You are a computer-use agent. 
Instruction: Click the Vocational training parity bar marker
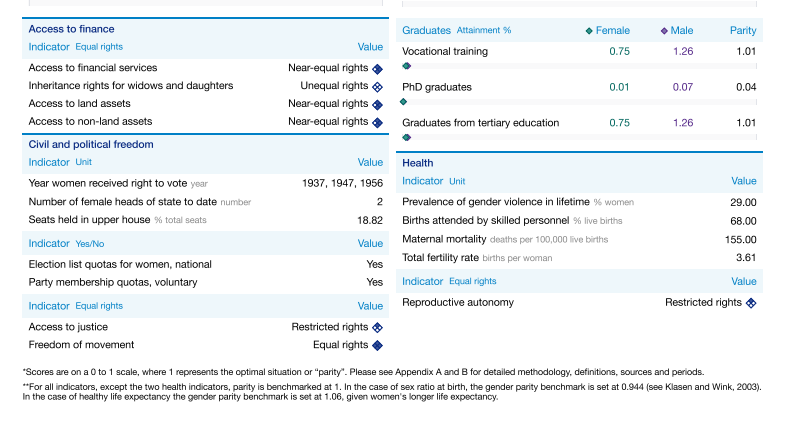pyautogui.click(x=407, y=66)
